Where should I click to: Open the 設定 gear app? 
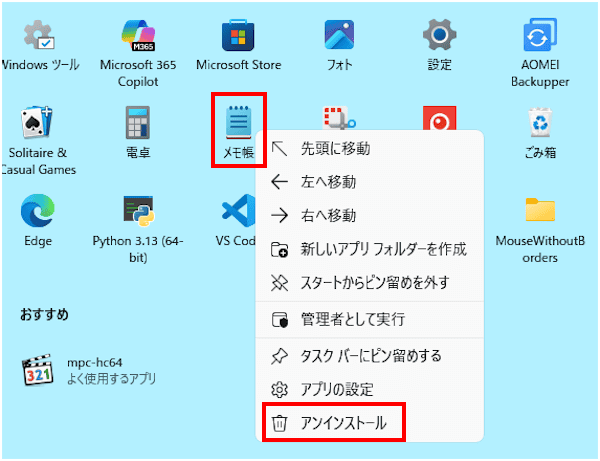[x=439, y=35]
